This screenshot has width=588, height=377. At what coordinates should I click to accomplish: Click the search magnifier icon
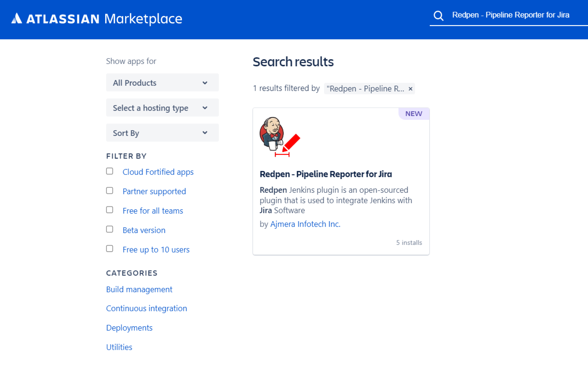point(438,16)
